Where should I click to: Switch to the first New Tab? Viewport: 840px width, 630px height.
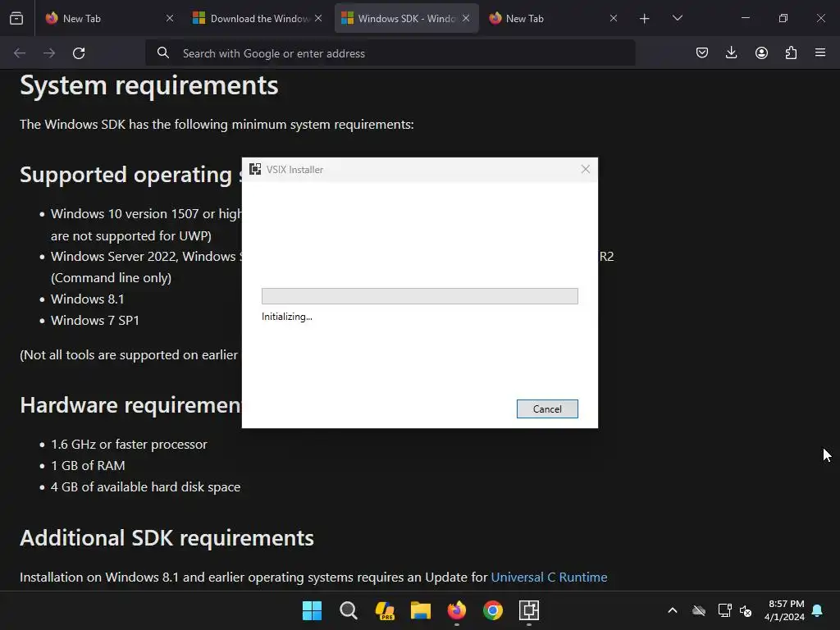click(x=109, y=18)
